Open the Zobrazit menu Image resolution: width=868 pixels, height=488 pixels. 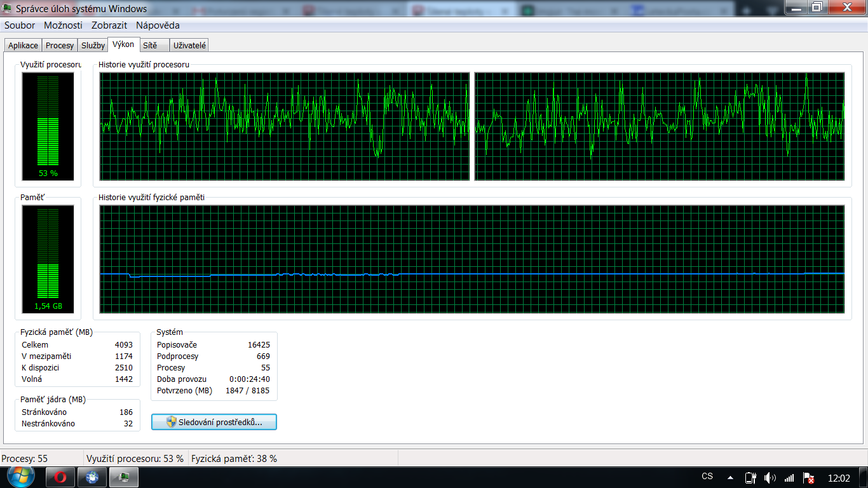[x=109, y=25]
